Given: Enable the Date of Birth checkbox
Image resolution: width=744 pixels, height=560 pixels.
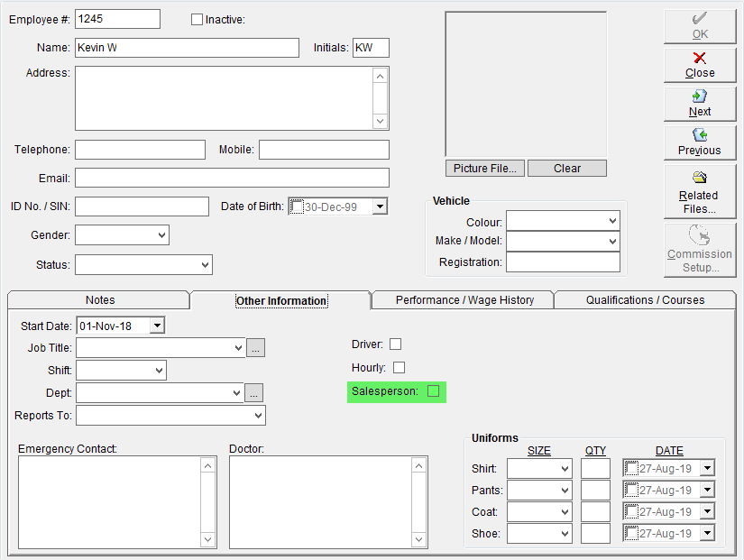Looking at the screenshot, I should click(x=297, y=207).
